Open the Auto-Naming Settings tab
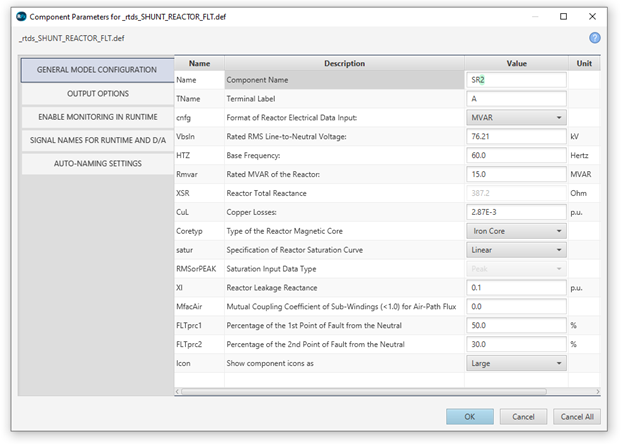The image size is (624, 444). click(x=97, y=163)
